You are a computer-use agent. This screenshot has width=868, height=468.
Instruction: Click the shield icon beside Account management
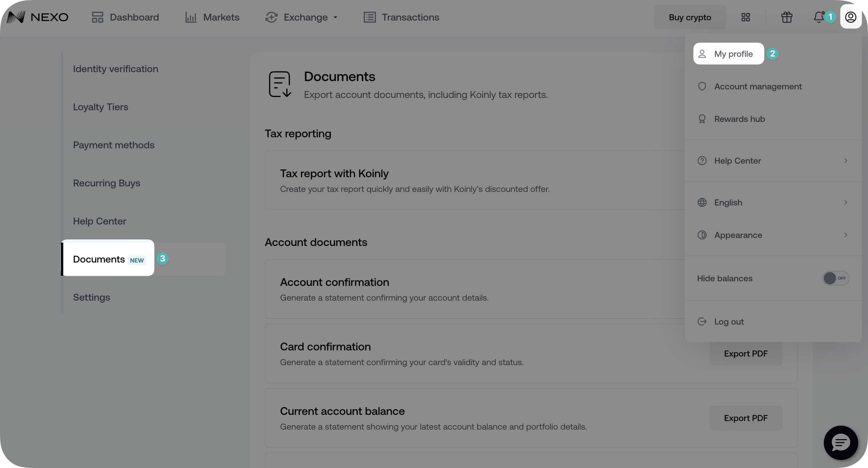point(702,87)
